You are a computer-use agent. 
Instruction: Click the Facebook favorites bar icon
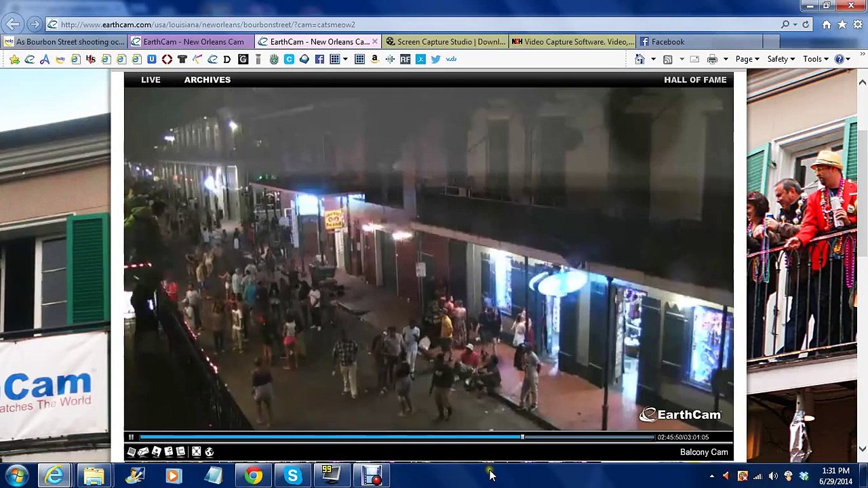pyautogui.click(x=319, y=59)
